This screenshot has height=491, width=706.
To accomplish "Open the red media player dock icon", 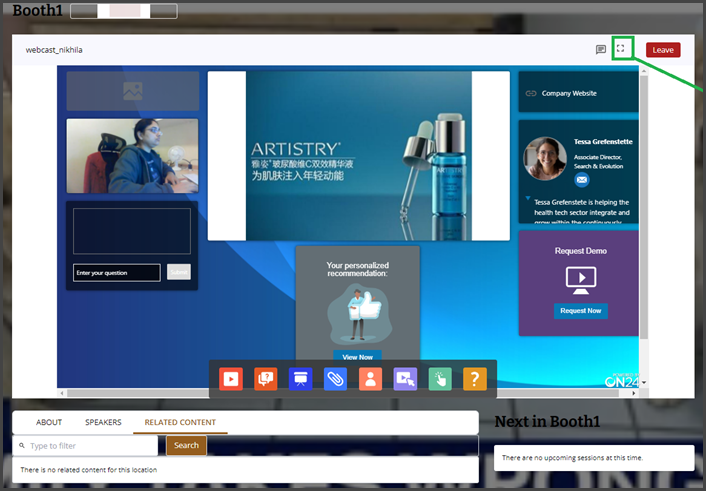I will [x=231, y=379].
